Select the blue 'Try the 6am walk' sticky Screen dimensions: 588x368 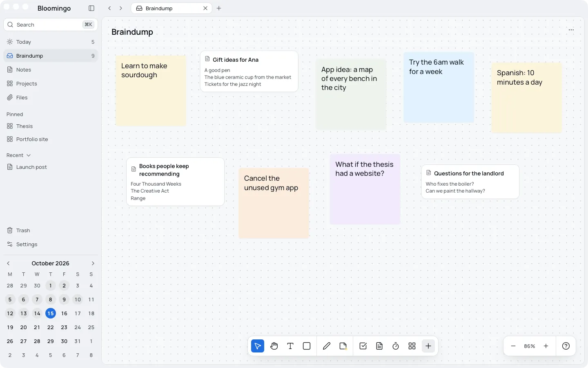click(439, 87)
